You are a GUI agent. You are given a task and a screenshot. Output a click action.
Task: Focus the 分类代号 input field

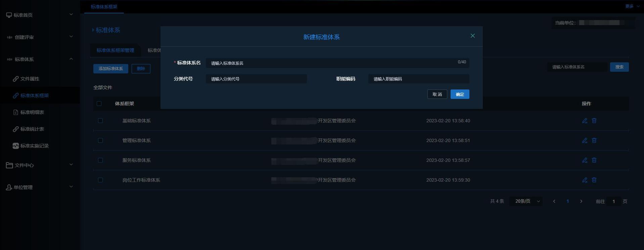click(x=256, y=79)
